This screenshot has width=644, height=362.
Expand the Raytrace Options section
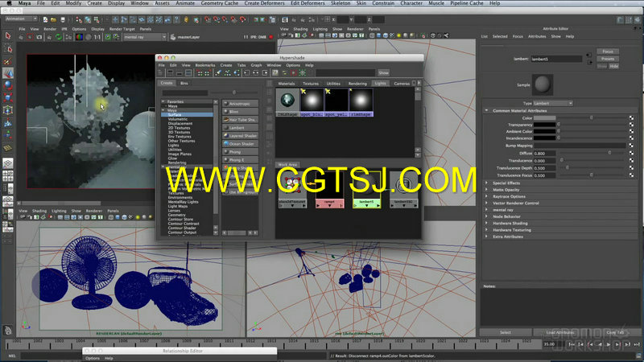click(487, 196)
